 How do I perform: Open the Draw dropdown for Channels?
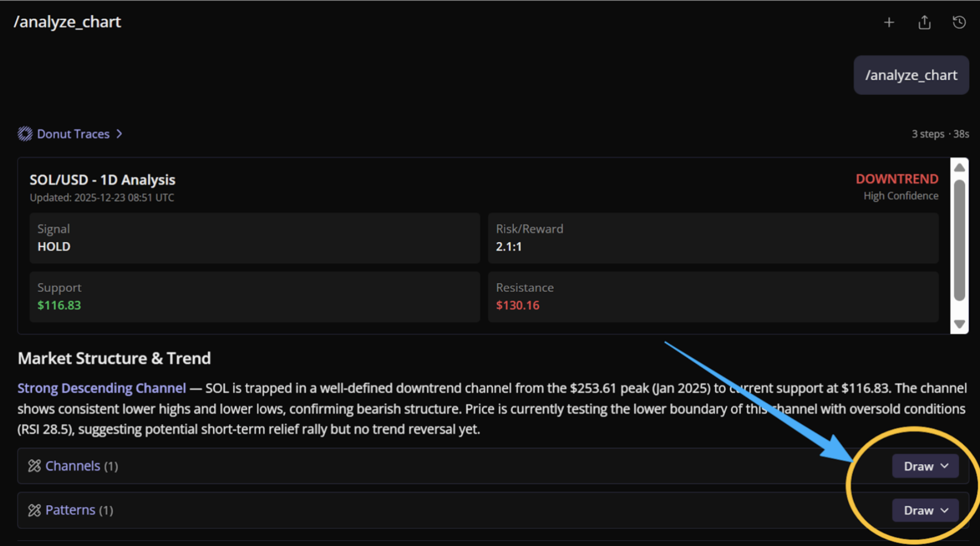pos(925,466)
